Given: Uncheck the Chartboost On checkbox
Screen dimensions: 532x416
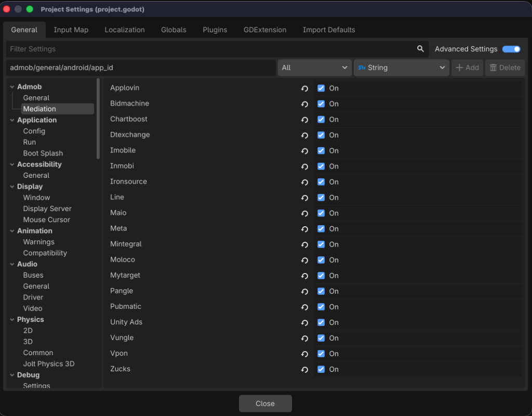Looking at the screenshot, I should pyautogui.click(x=321, y=120).
